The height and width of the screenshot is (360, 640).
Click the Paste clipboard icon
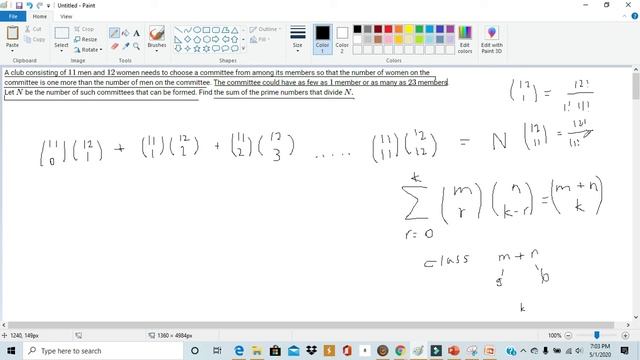point(12,33)
